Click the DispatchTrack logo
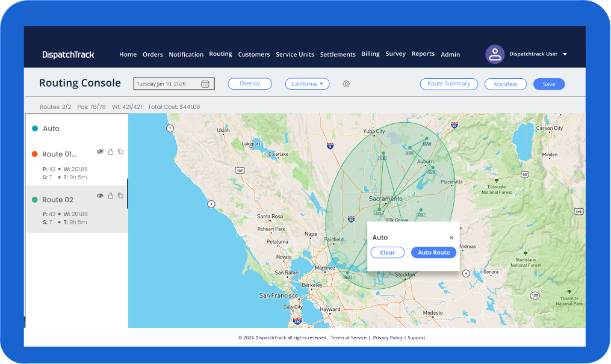The height and width of the screenshot is (364, 611). [68, 55]
